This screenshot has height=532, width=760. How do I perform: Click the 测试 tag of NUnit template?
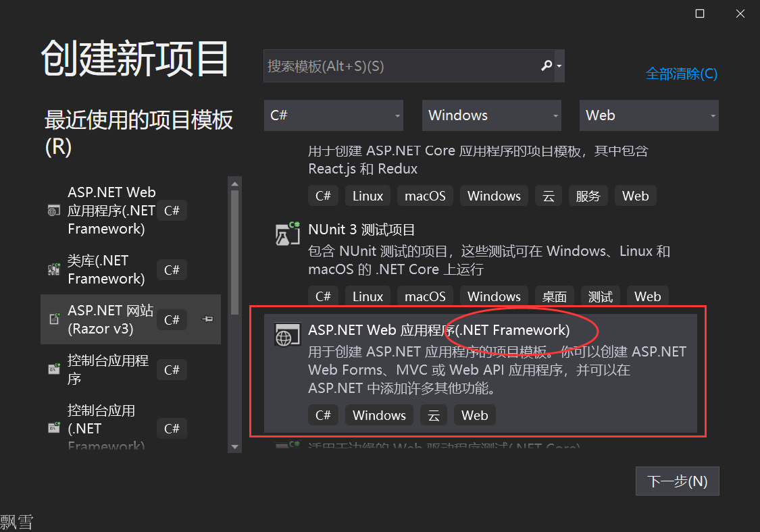click(601, 296)
